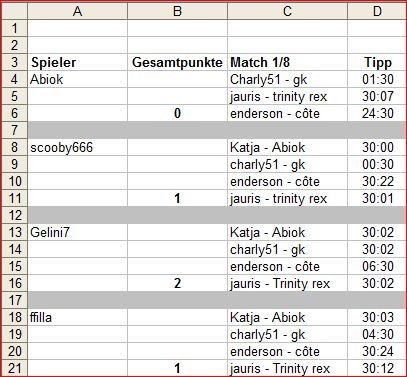The width and height of the screenshot is (407, 377).
Task: Select column D header
Action: click(377, 11)
